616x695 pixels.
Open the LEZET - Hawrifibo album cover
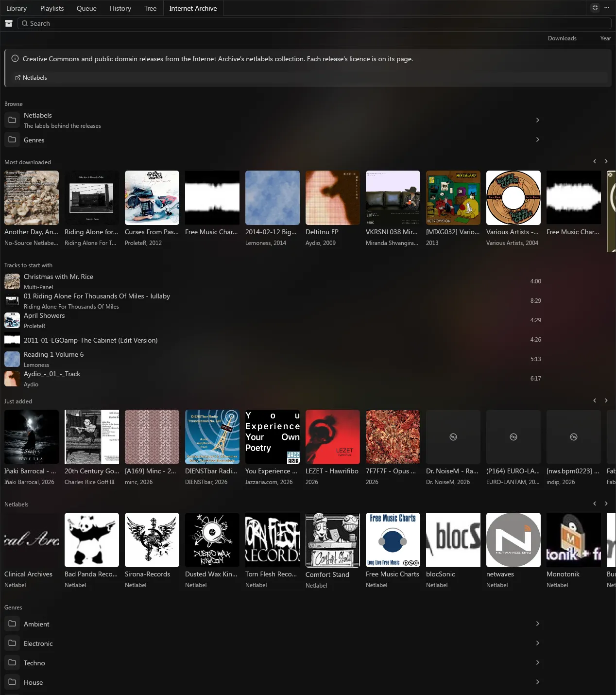[333, 437]
